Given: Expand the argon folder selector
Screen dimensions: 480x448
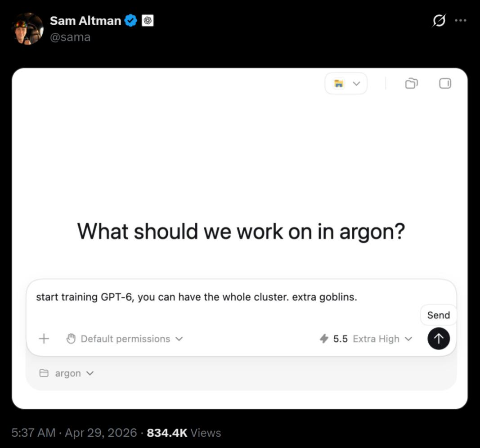Looking at the screenshot, I should point(67,373).
